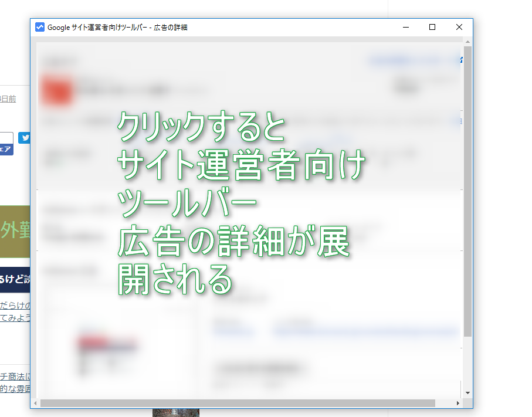Click the 外勤 banner in background page
This screenshot has width=532, height=417.
coord(15,232)
